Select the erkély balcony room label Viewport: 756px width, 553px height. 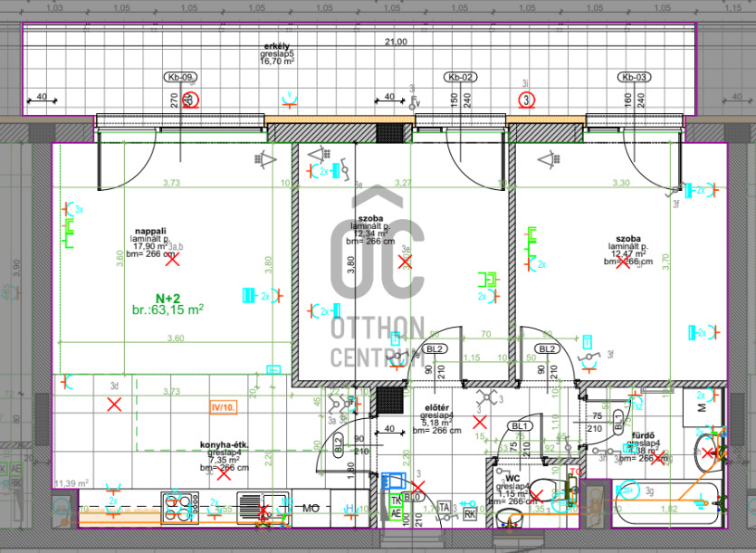pos(275,46)
